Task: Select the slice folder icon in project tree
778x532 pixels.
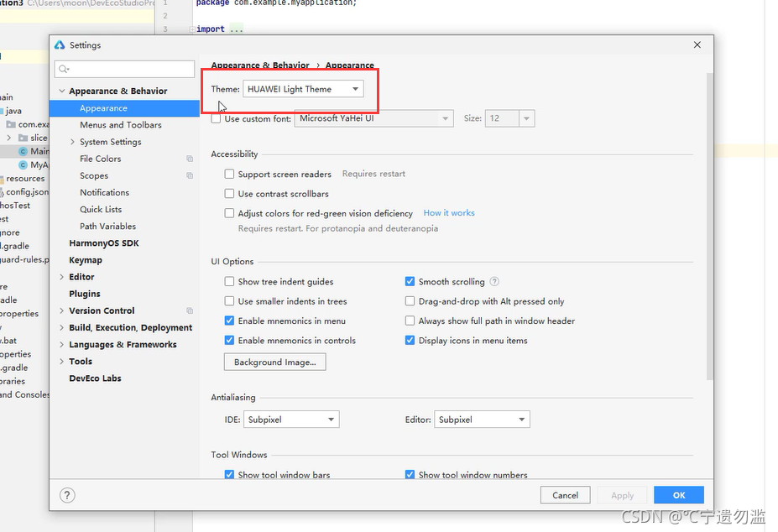Action: point(23,138)
